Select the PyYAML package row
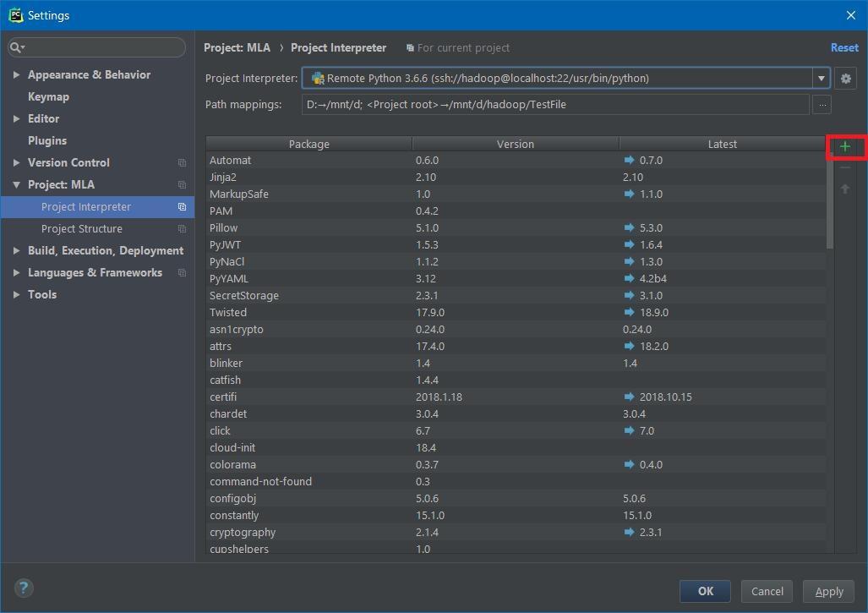 pos(516,278)
